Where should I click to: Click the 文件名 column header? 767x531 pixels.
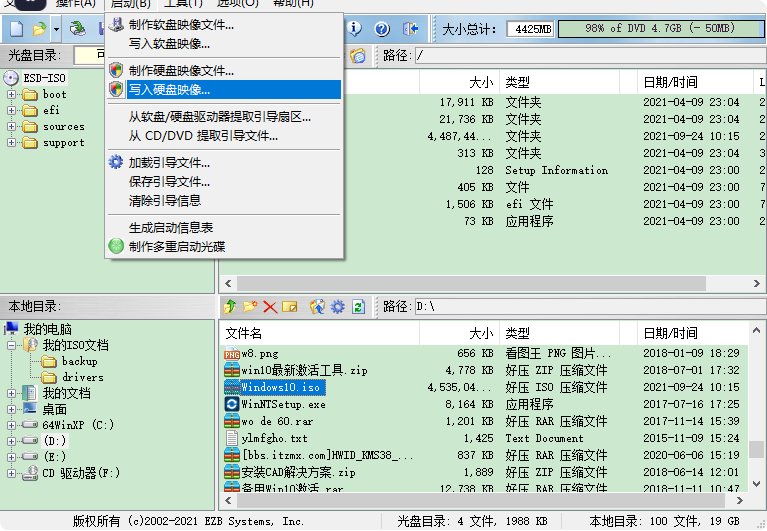244,333
